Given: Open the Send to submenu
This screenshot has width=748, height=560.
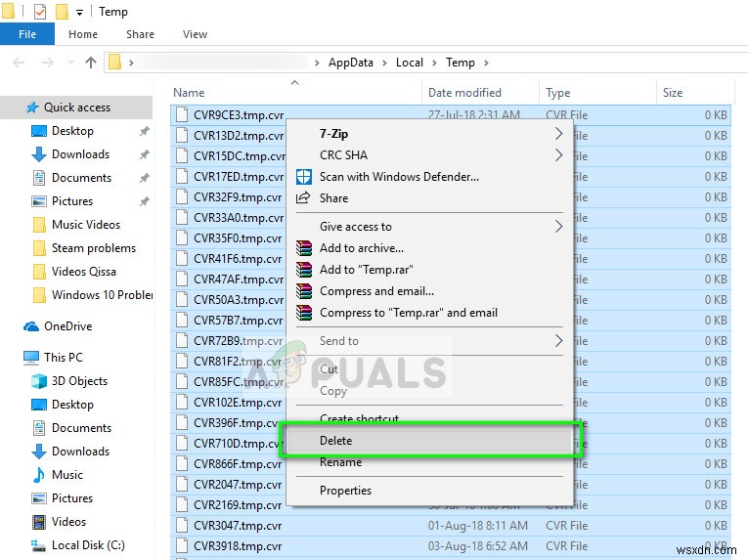Looking at the screenshot, I should pyautogui.click(x=429, y=340).
